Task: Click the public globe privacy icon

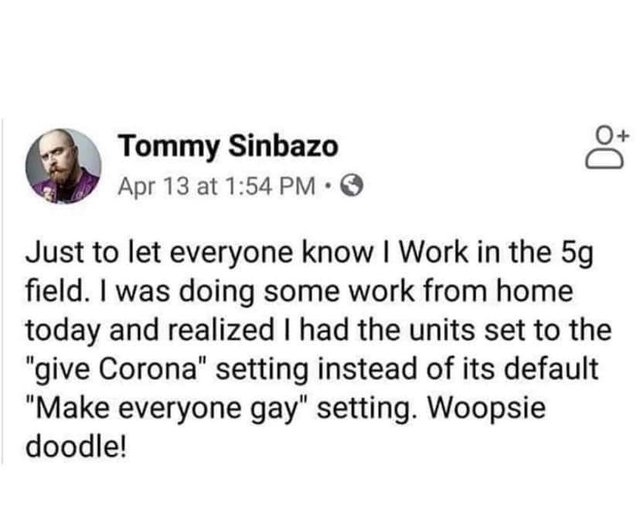Action: click(349, 184)
